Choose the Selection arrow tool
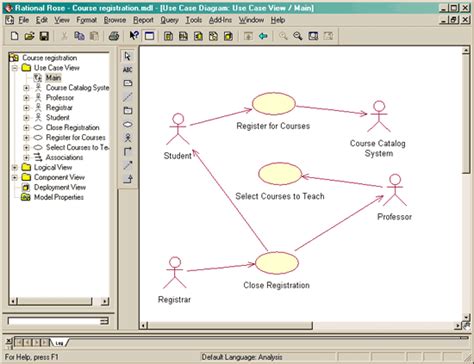 (127, 56)
